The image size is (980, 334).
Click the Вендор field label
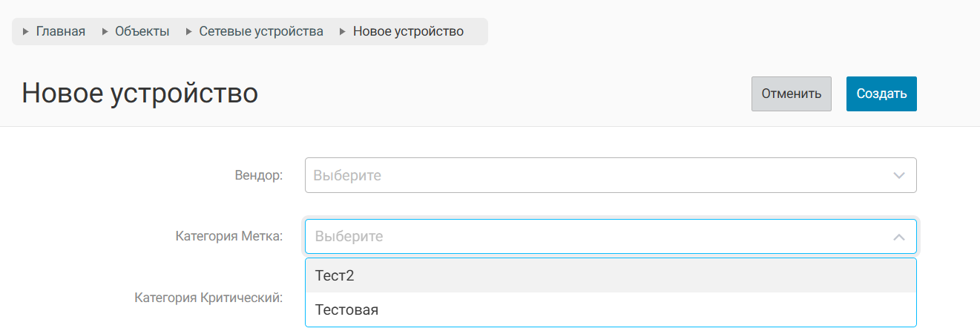coord(259,176)
